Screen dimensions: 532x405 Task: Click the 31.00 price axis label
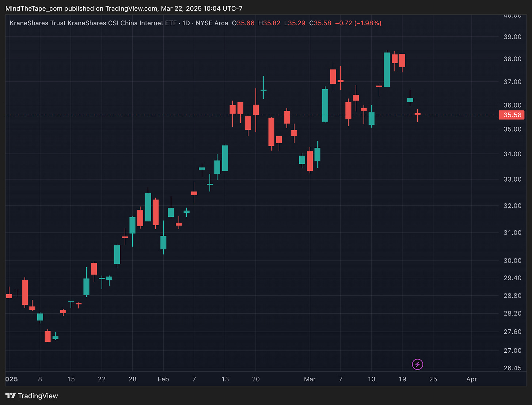pos(512,233)
